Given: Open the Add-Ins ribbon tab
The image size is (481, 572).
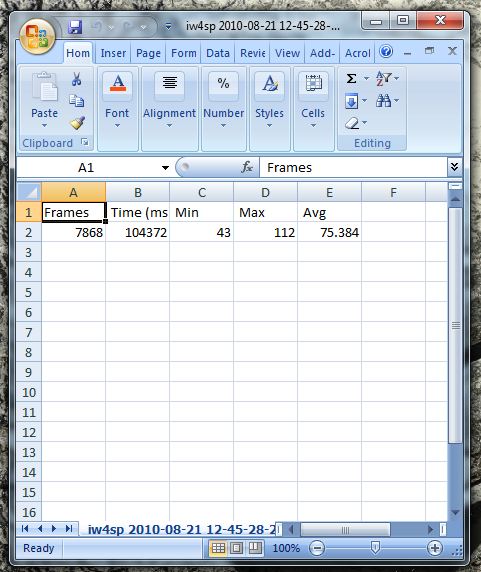Looking at the screenshot, I should click(x=322, y=53).
